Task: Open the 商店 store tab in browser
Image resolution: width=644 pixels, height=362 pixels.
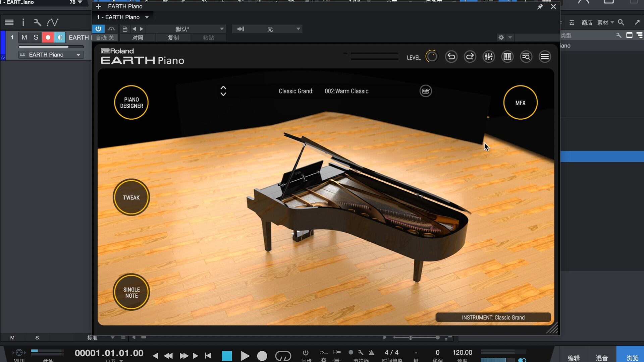Action: coord(587,22)
